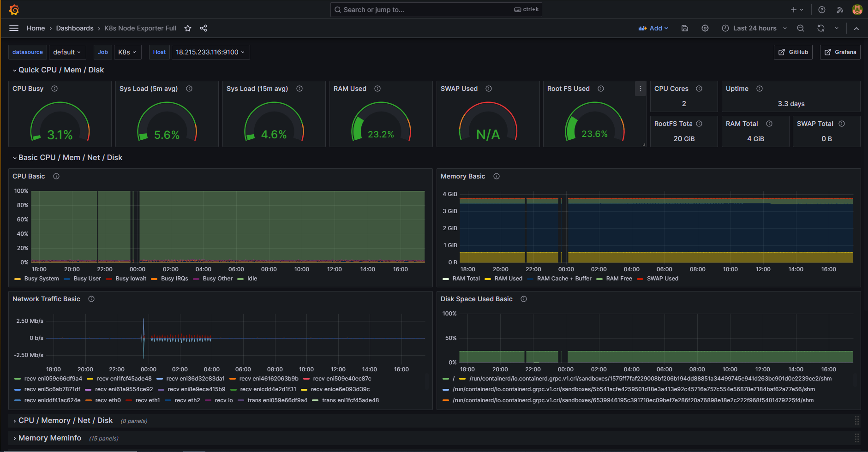Toggle the Busy System legend series
Image resolution: width=868 pixels, height=452 pixels.
tap(41, 279)
